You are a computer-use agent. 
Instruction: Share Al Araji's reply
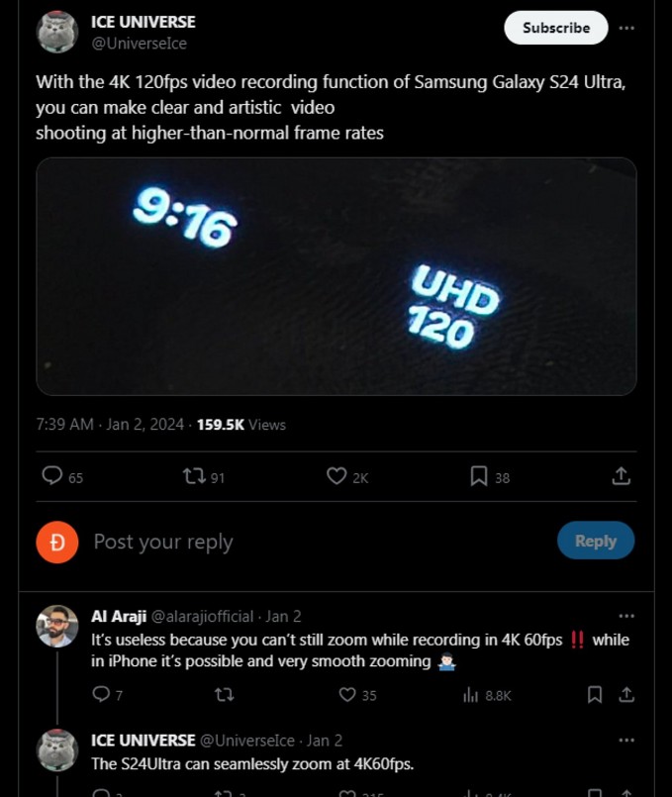pyautogui.click(x=625, y=694)
